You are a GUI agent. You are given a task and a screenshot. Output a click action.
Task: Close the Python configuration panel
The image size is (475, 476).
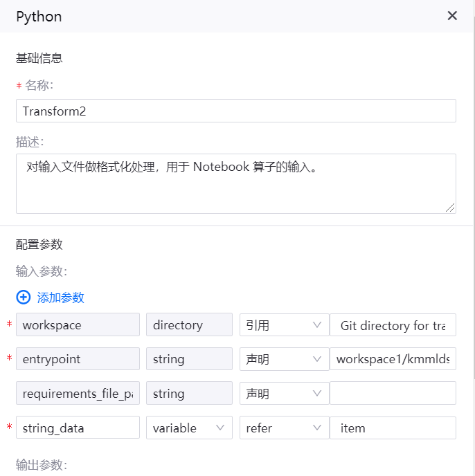tap(452, 16)
